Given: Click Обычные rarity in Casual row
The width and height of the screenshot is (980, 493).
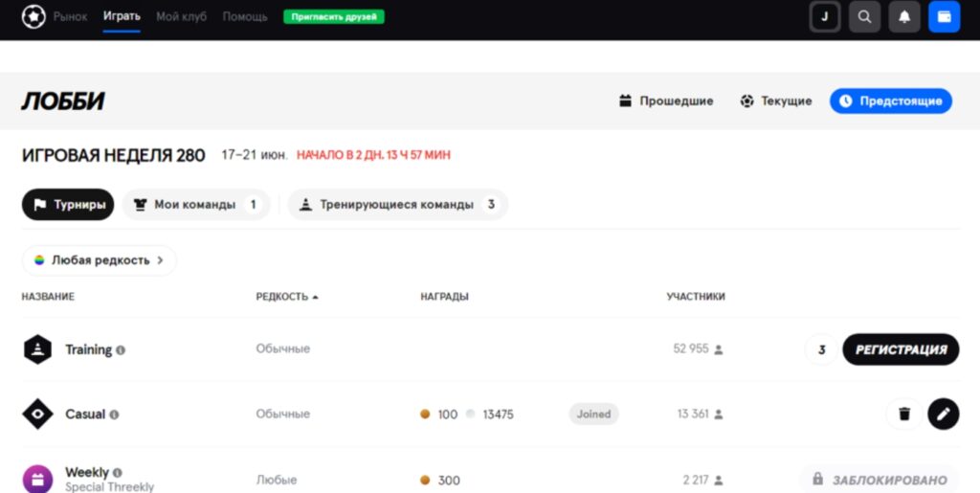Looking at the screenshot, I should click(x=282, y=414).
